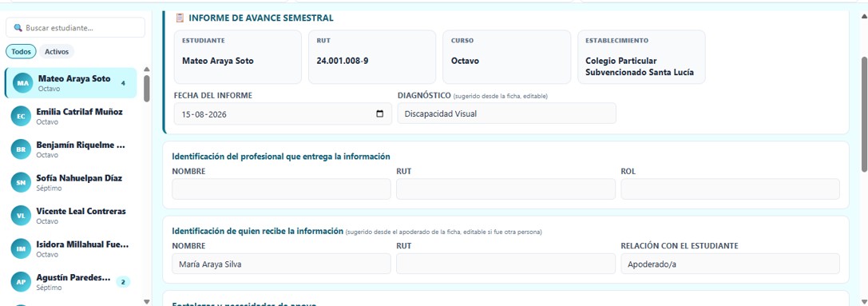Viewport: 868px width, 306px height.
Task: Select student Isidora Millahual
Action: point(71,249)
